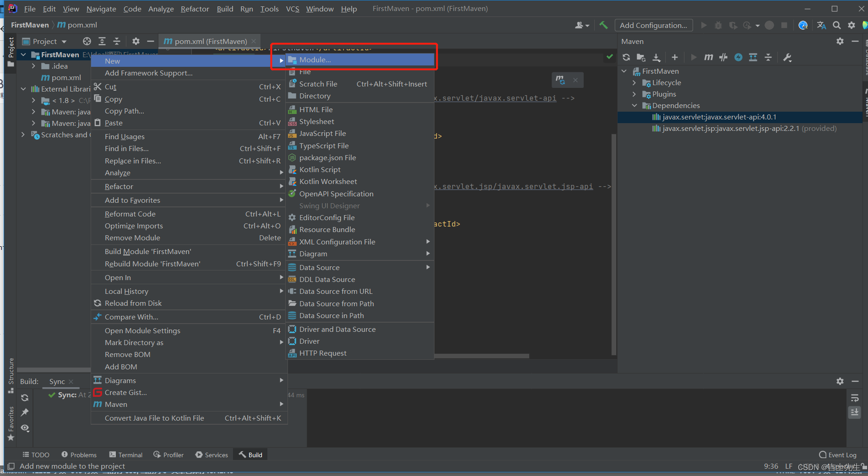Viewport: 868px width, 476px height.
Task: Click Reformat Code in context menu
Action: coord(188,214)
